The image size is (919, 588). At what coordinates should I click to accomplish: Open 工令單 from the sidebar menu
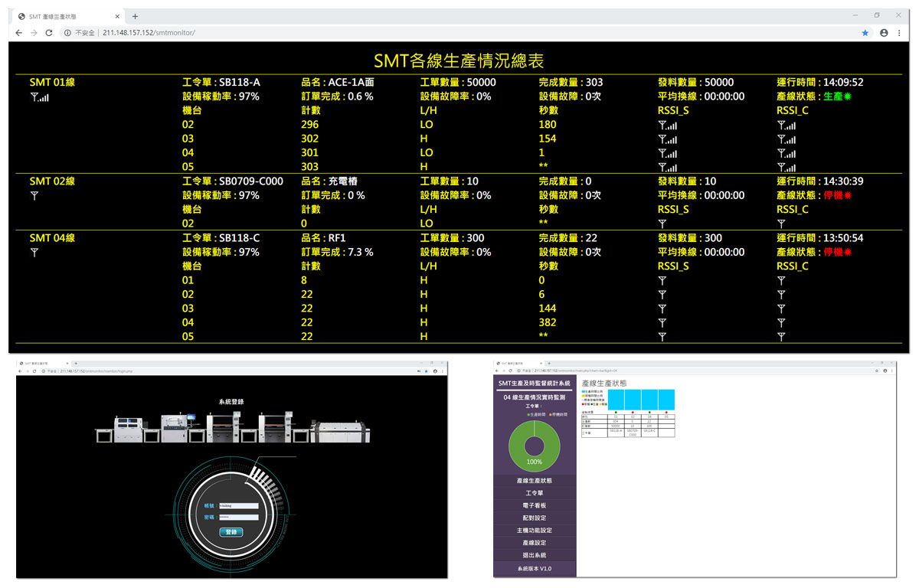(x=534, y=493)
